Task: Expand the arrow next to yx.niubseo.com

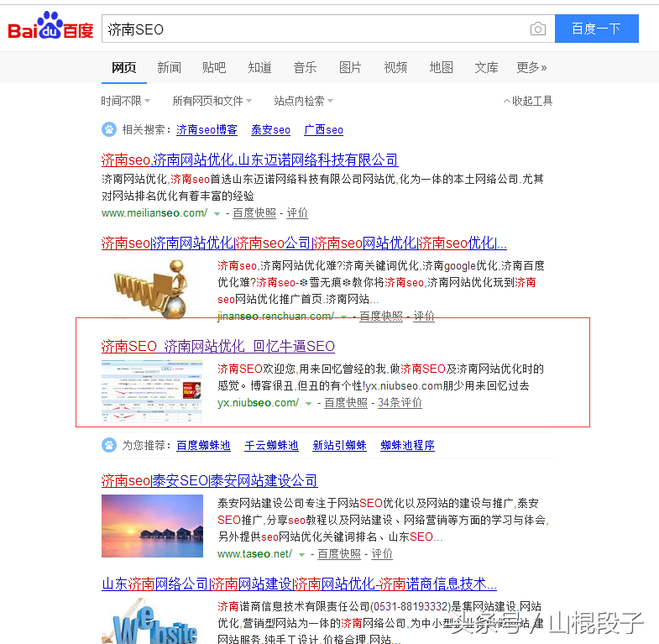Action: [x=308, y=404]
